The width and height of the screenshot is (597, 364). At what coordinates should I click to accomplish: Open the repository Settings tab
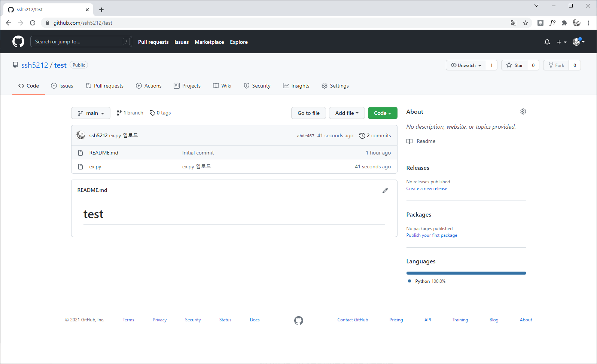[335, 86]
